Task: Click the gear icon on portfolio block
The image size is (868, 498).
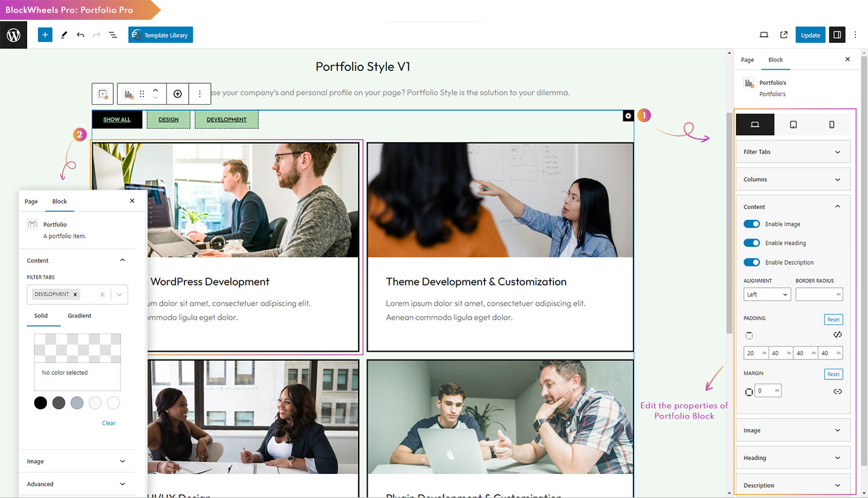Action: (x=628, y=116)
